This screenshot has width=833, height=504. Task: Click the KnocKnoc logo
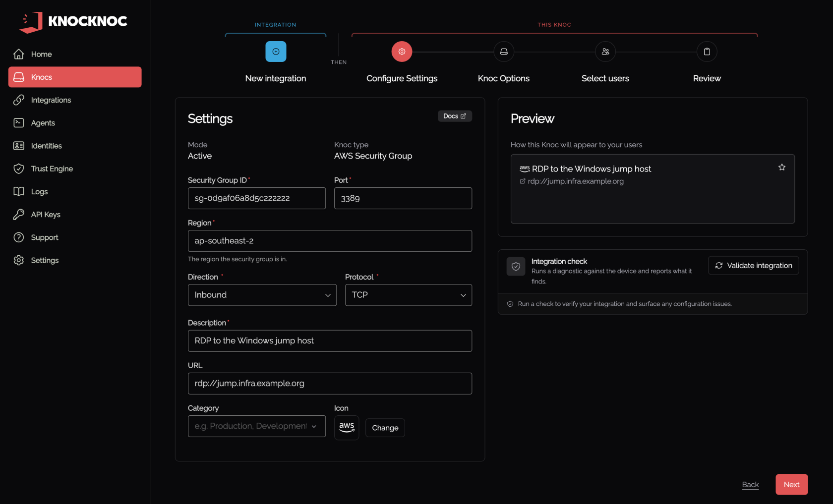73,22
